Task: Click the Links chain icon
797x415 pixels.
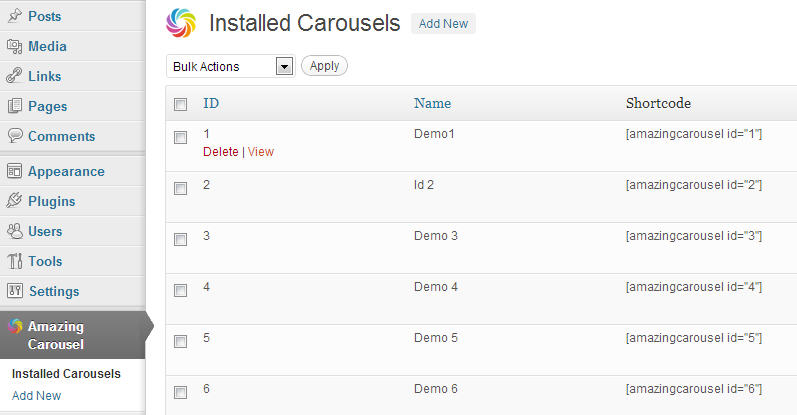Action: click(x=14, y=76)
